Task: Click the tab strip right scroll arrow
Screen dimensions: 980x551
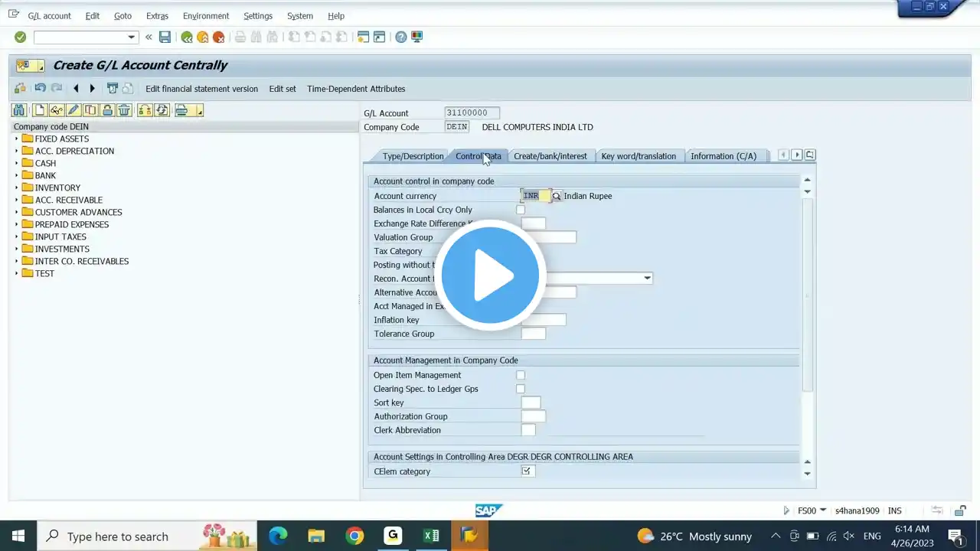Action: [796, 155]
